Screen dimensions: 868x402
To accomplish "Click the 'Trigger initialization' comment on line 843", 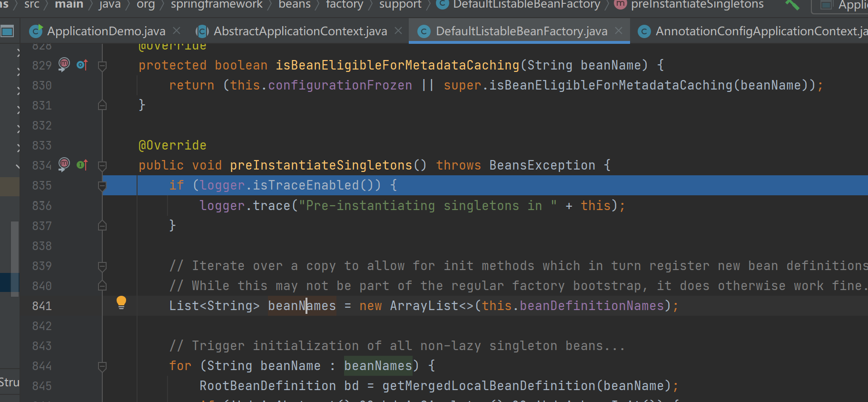I will pyautogui.click(x=397, y=346).
